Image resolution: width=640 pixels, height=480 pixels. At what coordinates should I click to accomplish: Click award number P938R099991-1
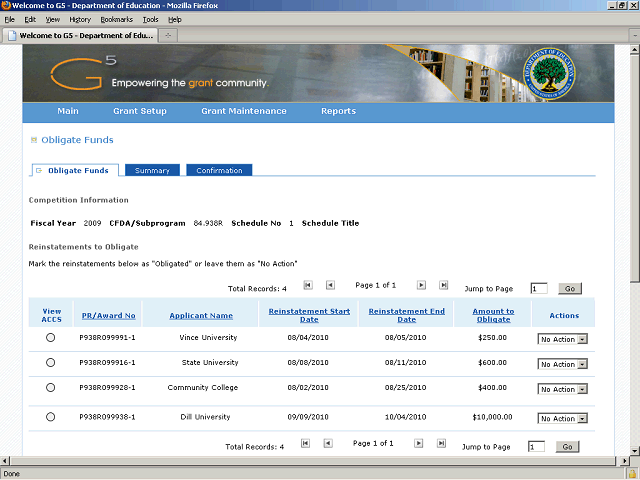click(107, 338)
